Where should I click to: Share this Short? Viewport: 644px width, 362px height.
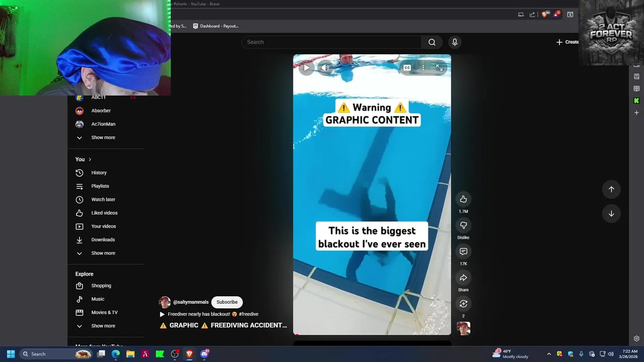463,278
